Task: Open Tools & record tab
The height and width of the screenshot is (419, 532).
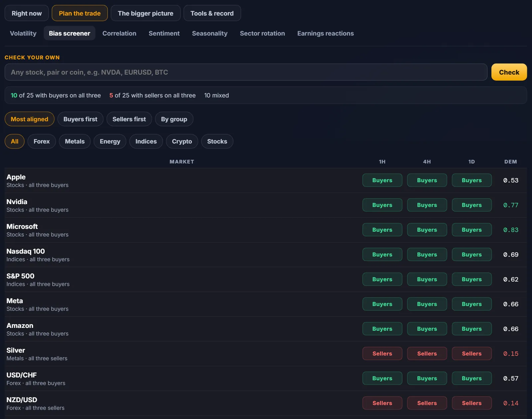Action: [x=212, y=13]
